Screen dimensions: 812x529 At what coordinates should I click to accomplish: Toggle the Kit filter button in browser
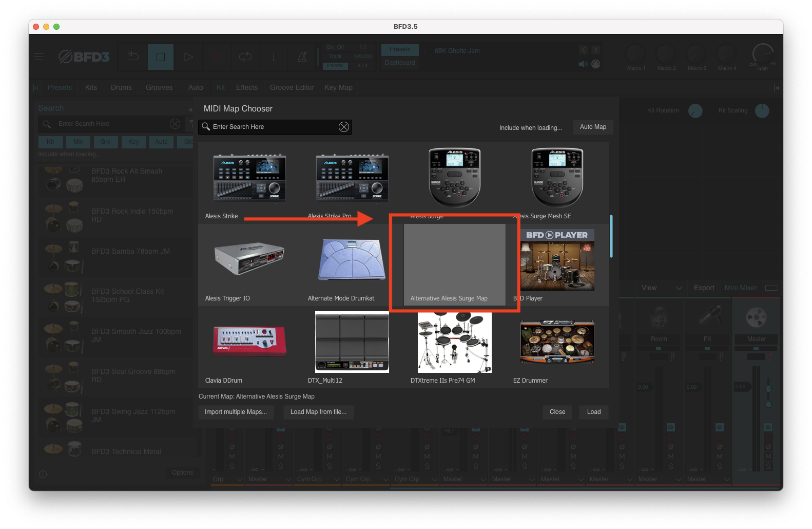[x=50, y=142]
